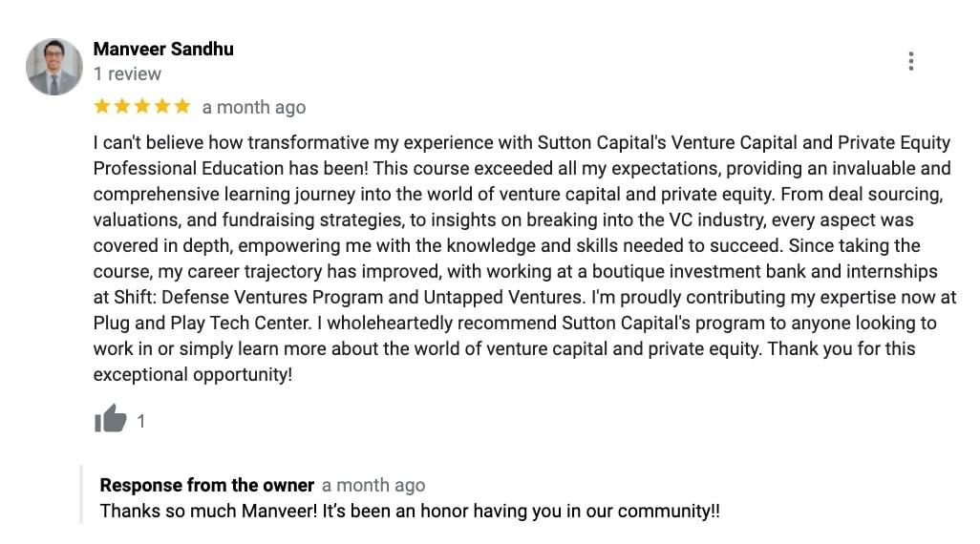The image size is (980, 544).
Task: Like the review with the thumbs-up icon
Action: 111,419
